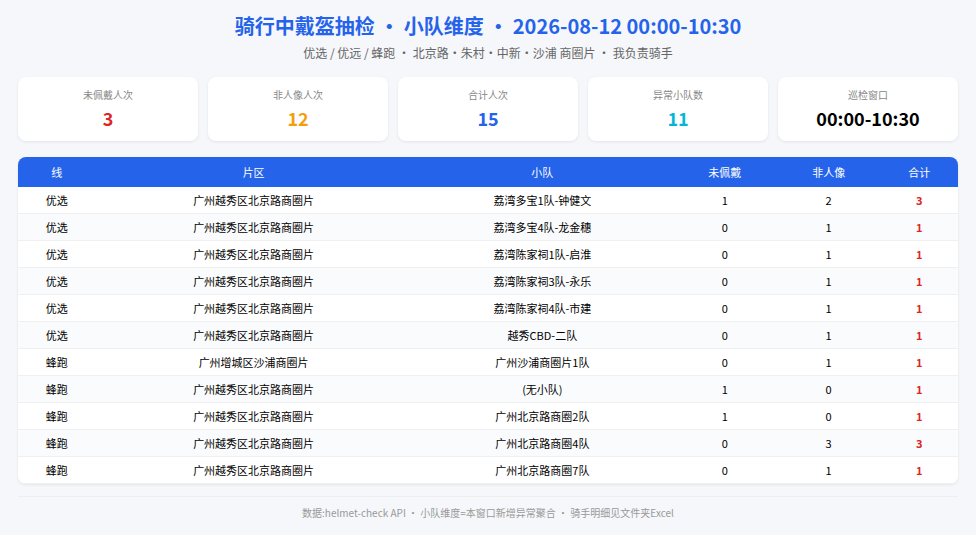This screenshot has height=535, width=976.
Task: Click the 未佩戴 column header
Action: pos(725,173)
